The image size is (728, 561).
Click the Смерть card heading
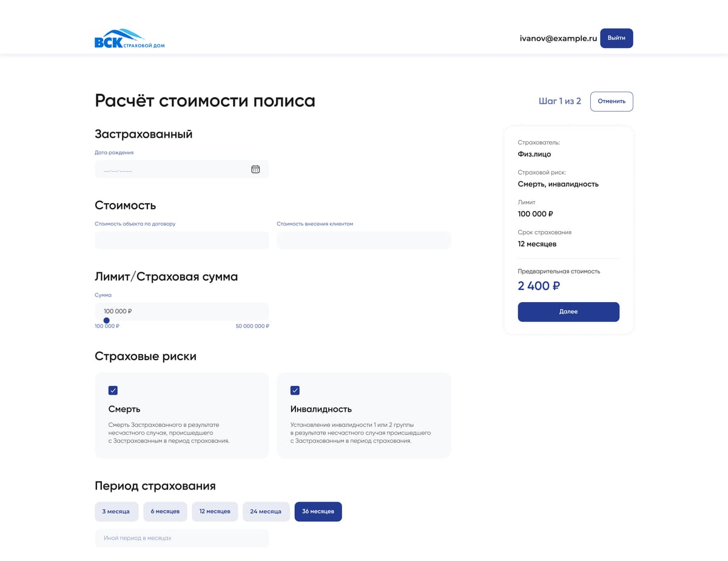124,409
